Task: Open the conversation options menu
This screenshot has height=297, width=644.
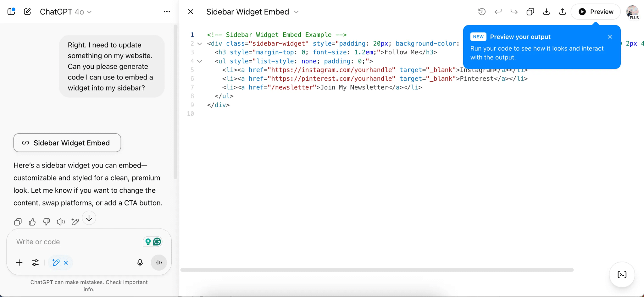Action: tap(167, 12)
